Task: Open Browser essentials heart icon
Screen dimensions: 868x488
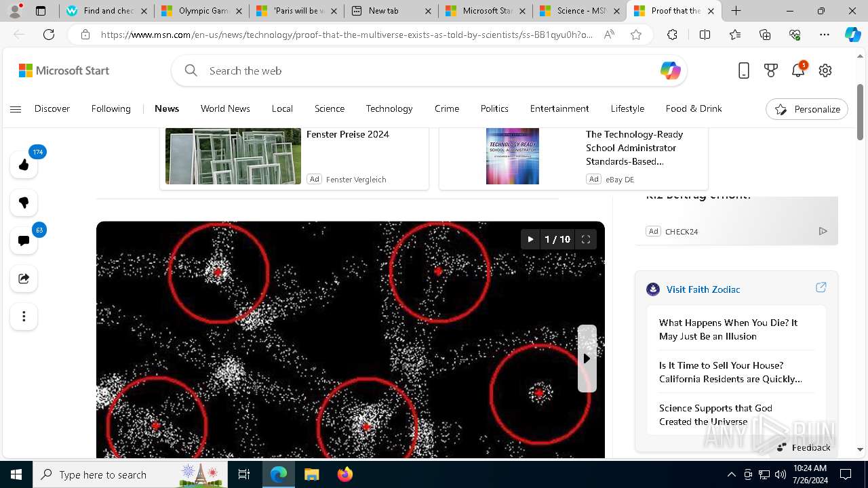Action: (x=795, y=35)
